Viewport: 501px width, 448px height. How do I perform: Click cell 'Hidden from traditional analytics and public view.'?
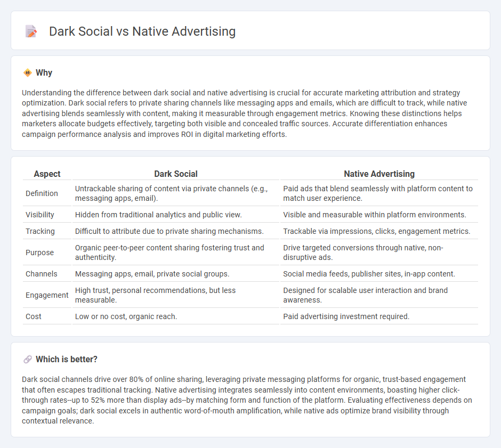click(176, 215)
